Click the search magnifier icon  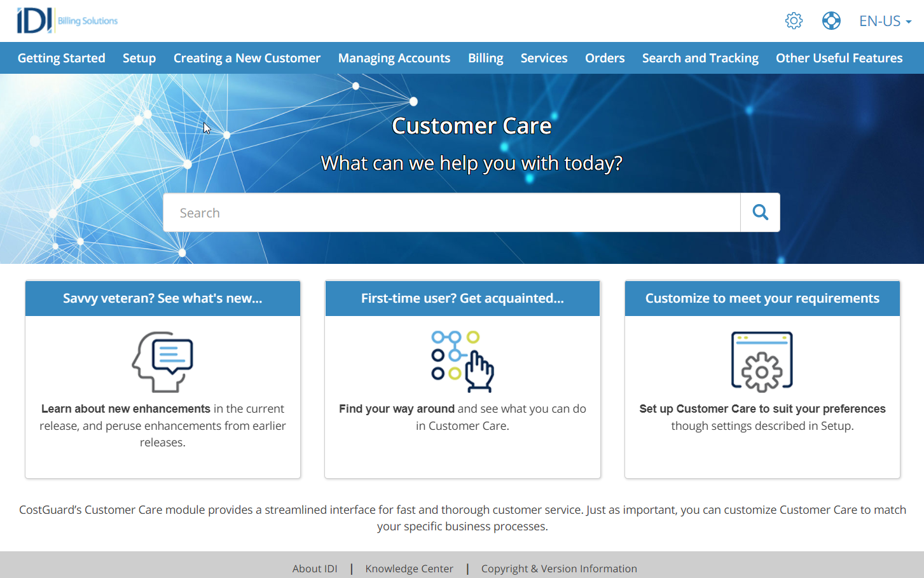[x=760, y=212]
